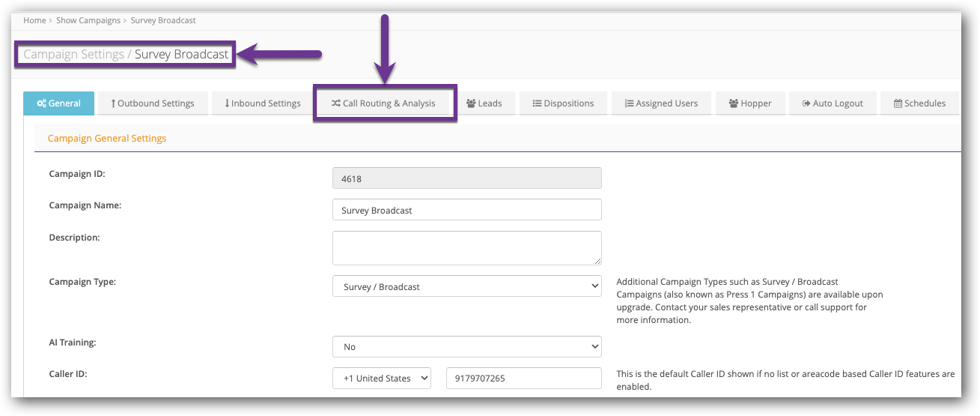
Task: Click up-arrow icon on Outbound Settings
Action: click(x=113, y=103)
